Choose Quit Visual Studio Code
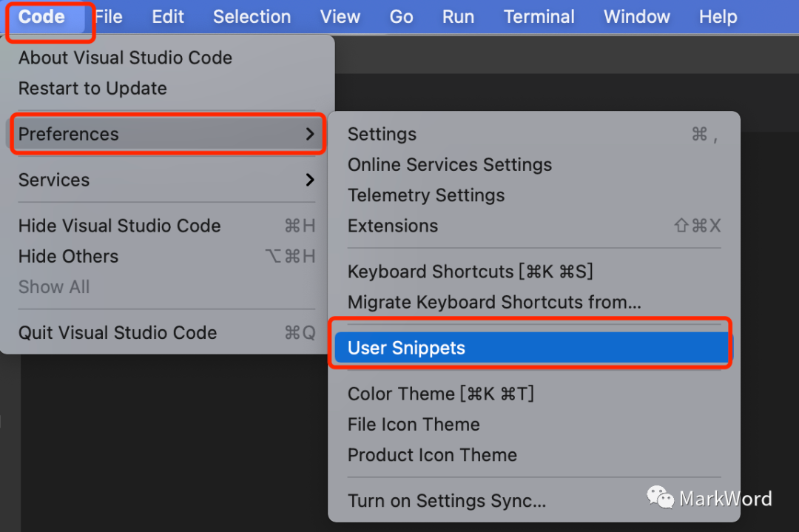The height and width of the screenshot is (532, 799). point(118,333)
